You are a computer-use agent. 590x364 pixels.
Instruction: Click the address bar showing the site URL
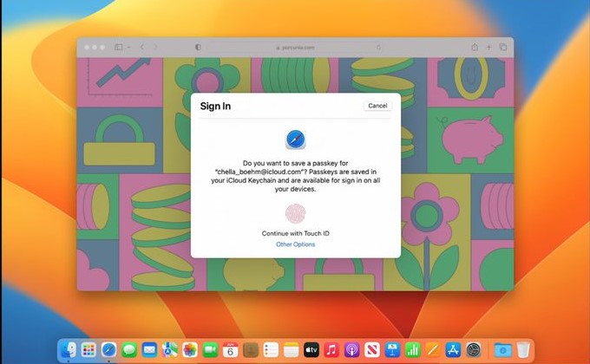[295, 48]
